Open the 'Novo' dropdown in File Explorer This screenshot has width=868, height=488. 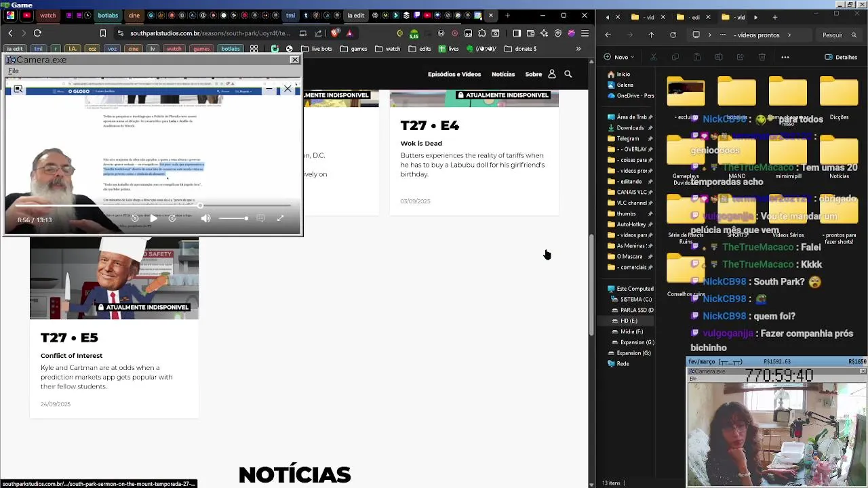620,57
